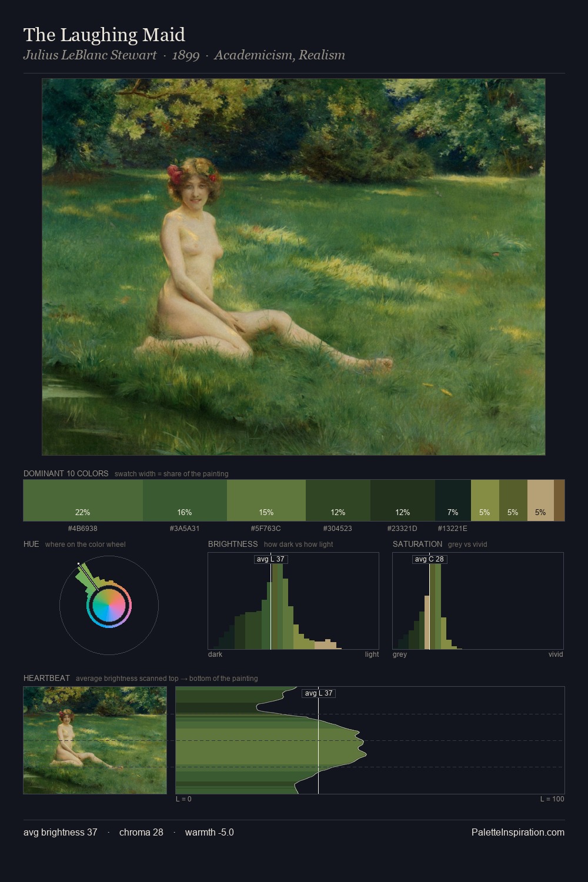Click the 'chroma 28' footer text
The width and height of the screenshot is (588, 882).
coord(141,832)
